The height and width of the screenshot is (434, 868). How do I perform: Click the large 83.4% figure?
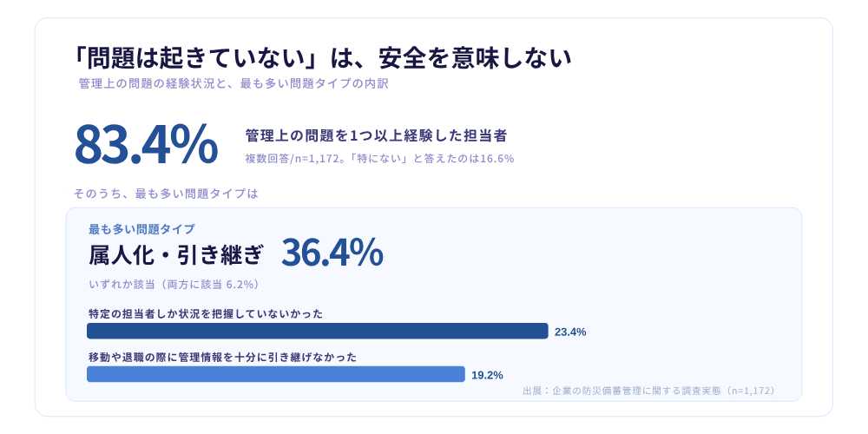(x=146, y=144)
